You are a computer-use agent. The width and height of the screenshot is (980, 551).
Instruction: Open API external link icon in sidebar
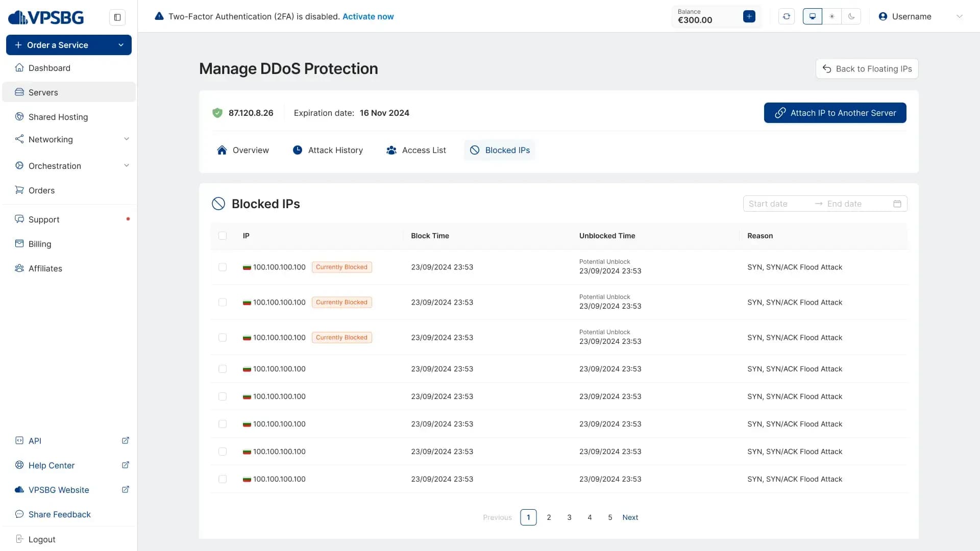click(125, 440)
